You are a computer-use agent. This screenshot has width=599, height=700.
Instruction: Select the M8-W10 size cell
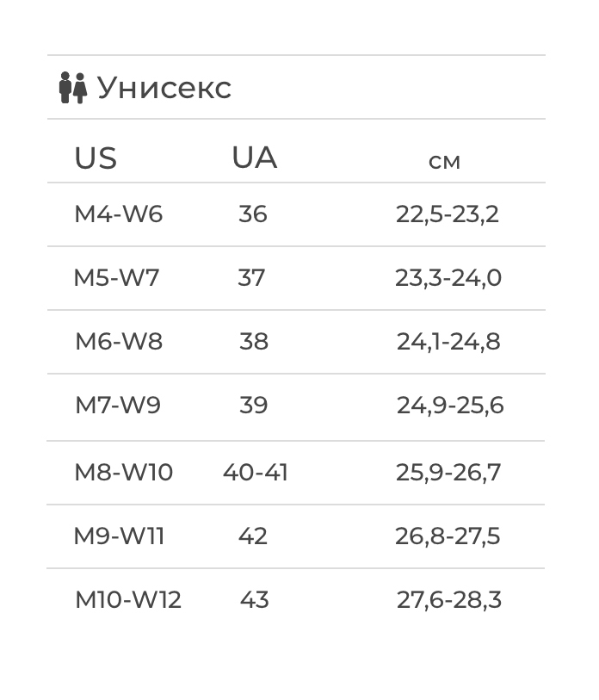pyautogui.click(x=124, y=473)
